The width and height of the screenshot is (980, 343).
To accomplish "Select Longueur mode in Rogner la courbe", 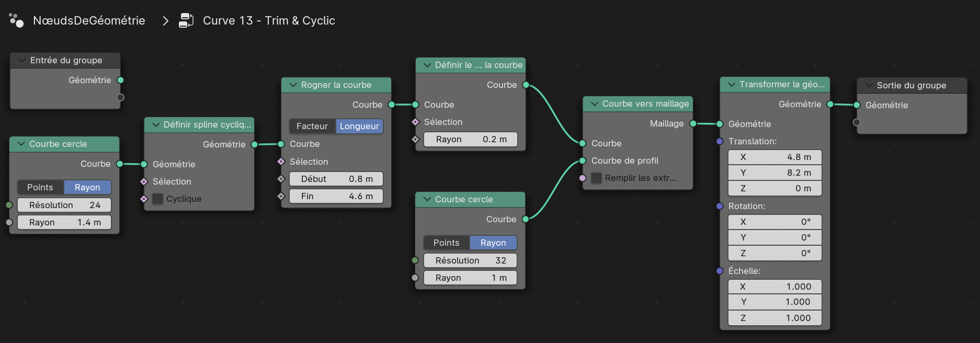I will (x=359, y=126).
